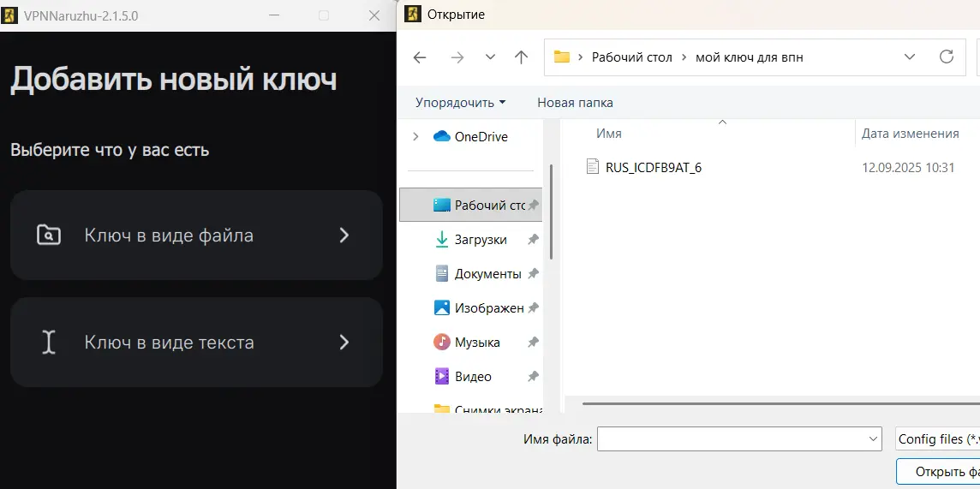Click the file key folder-search icon
Viewport: 980px width, 489px height.
(x=49, y=236)
